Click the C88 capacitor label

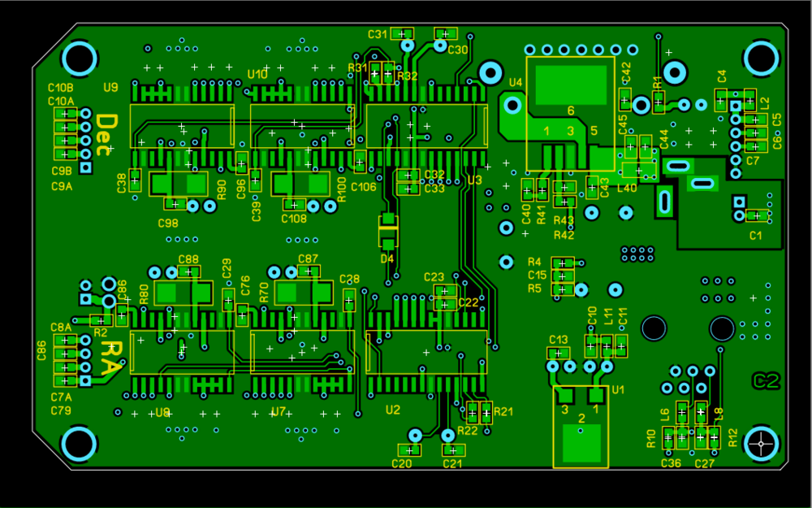(x=188, y=259)
